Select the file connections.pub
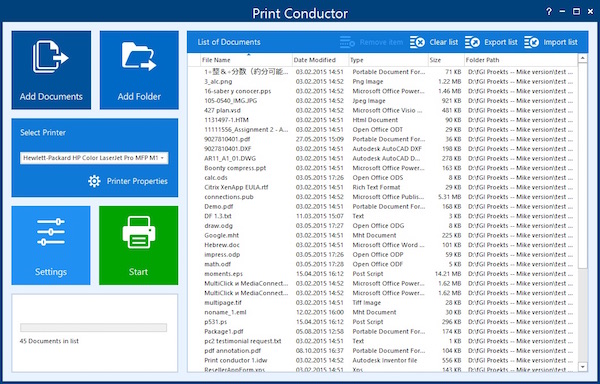Image resolution: width=600 pixels, height=384 pixels. [x=229, y=197]
